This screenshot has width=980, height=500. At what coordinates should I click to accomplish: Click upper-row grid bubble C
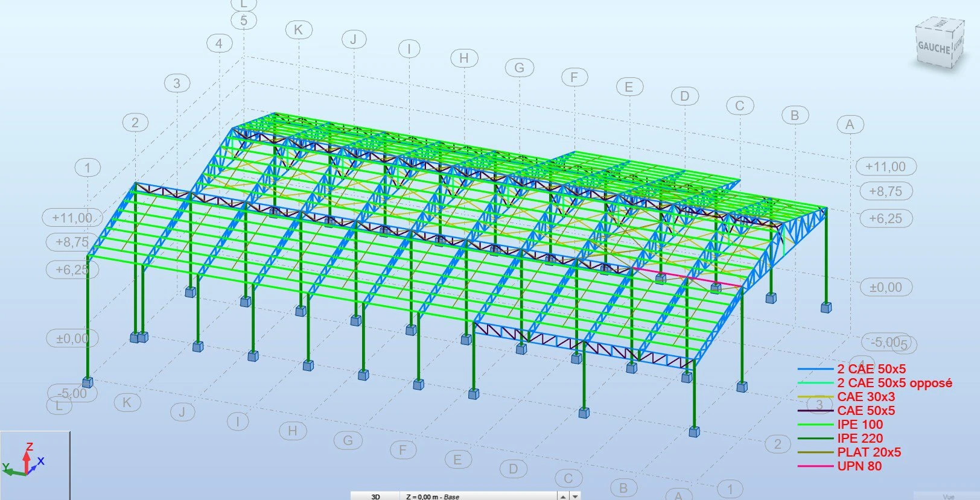(739, 106)
